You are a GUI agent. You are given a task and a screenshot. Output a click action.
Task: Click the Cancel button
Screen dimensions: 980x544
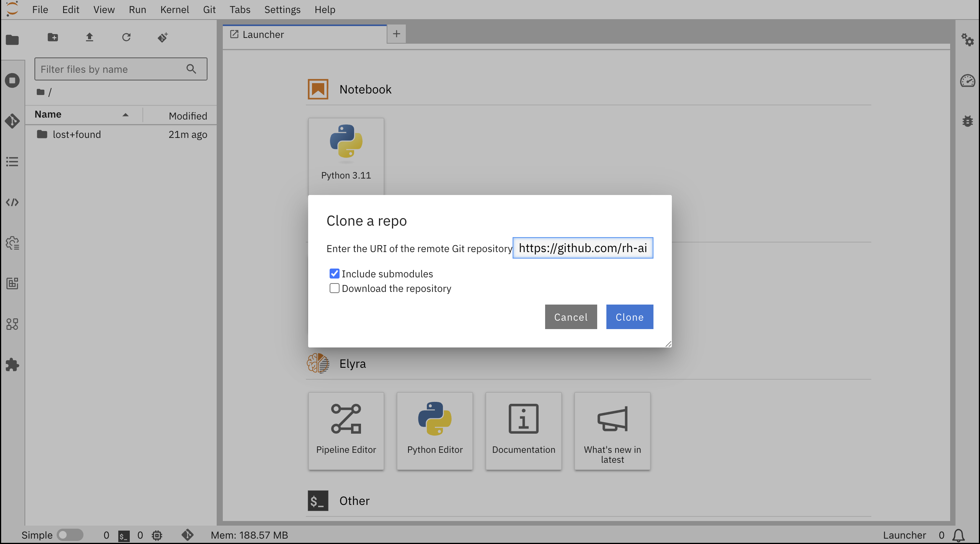pos(571,317)
